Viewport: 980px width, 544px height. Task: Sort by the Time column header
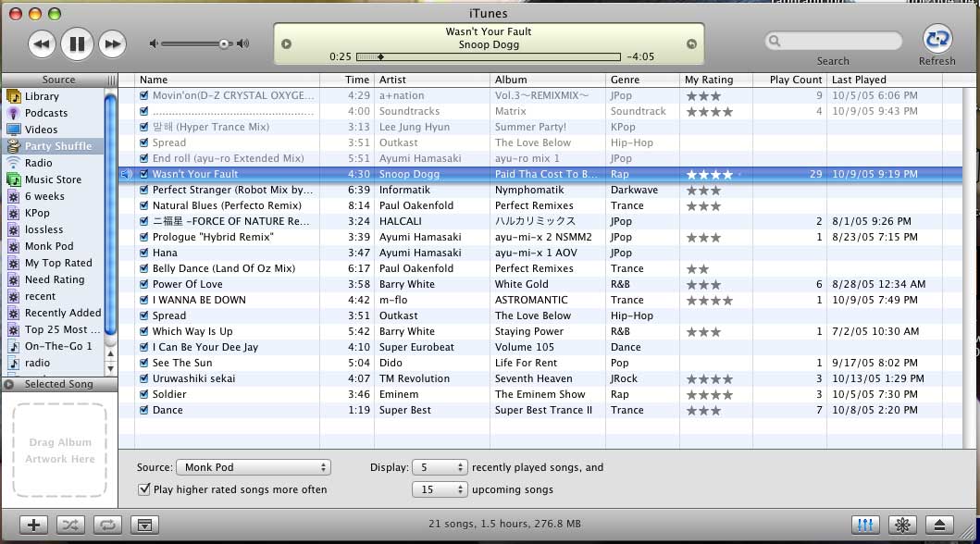point(347,80)
